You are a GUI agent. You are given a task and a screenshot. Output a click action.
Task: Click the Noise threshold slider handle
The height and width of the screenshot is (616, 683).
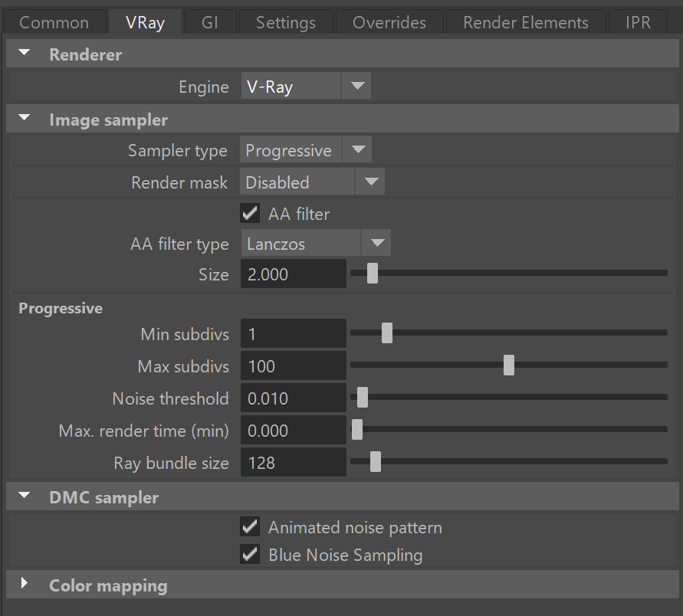363,397
